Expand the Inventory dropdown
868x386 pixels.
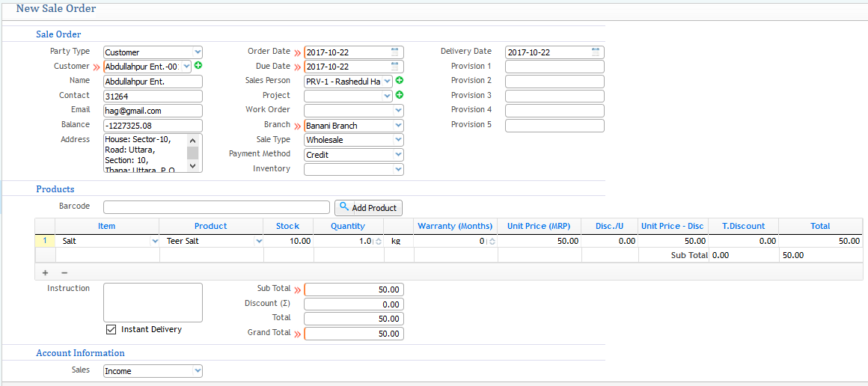tap(398, 169)
